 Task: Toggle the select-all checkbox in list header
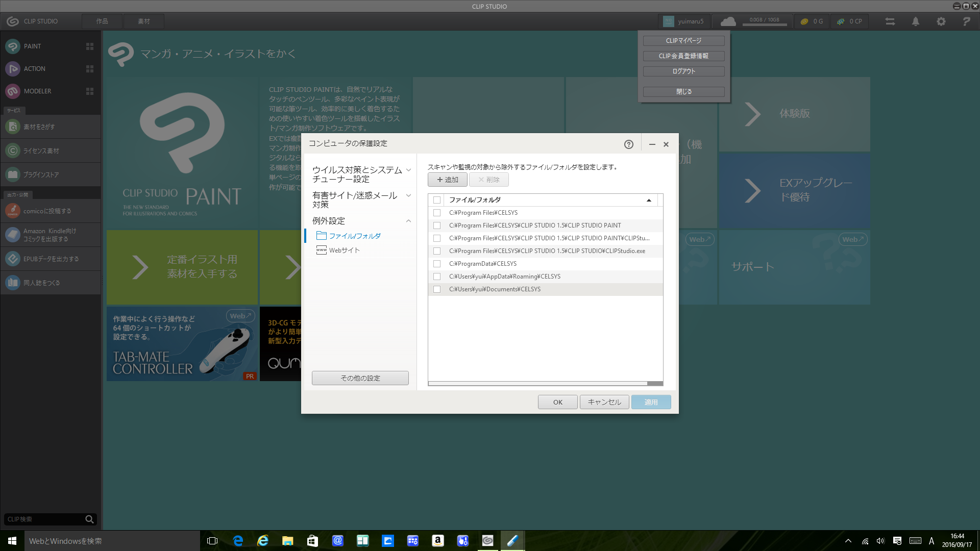pyautogui.click(x=437, y=200)
